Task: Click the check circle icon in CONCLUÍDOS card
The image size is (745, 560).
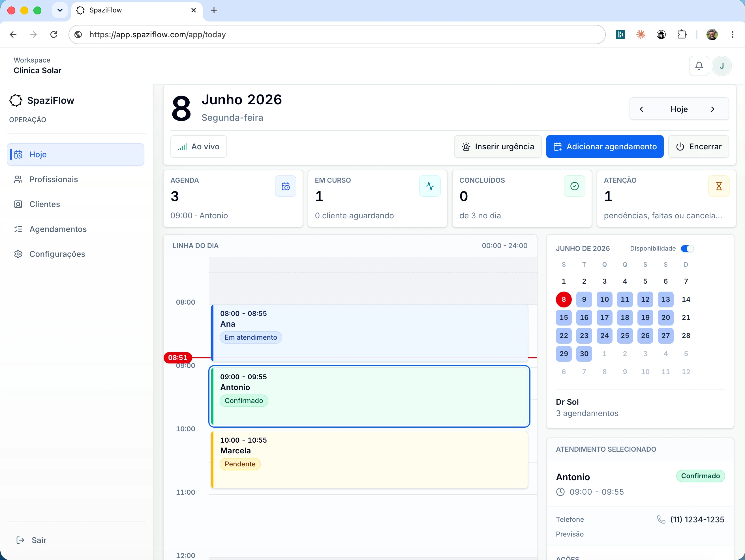Action: click(x=574, y=186)
